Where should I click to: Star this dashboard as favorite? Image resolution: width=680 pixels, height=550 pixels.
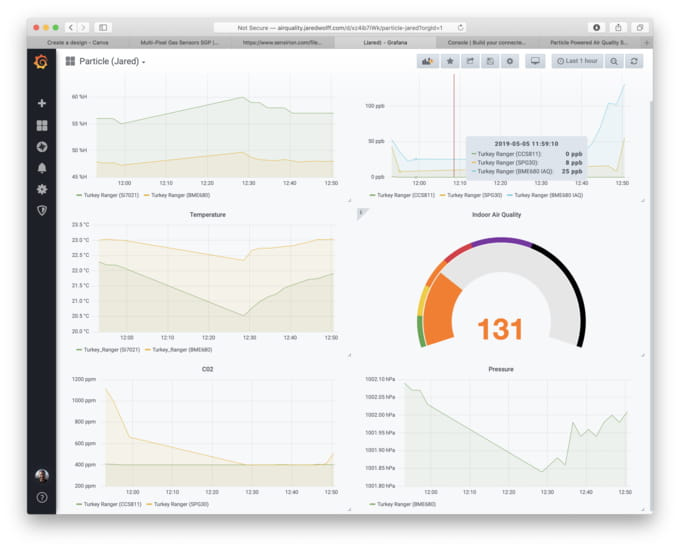click(x=450, y=61)
